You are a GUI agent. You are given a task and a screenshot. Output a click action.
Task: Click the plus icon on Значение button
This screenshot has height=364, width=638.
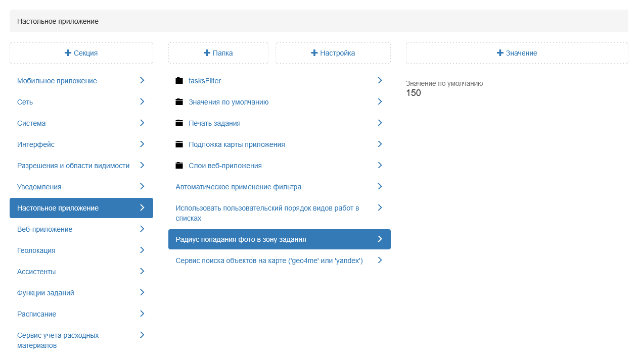[500, 53]
